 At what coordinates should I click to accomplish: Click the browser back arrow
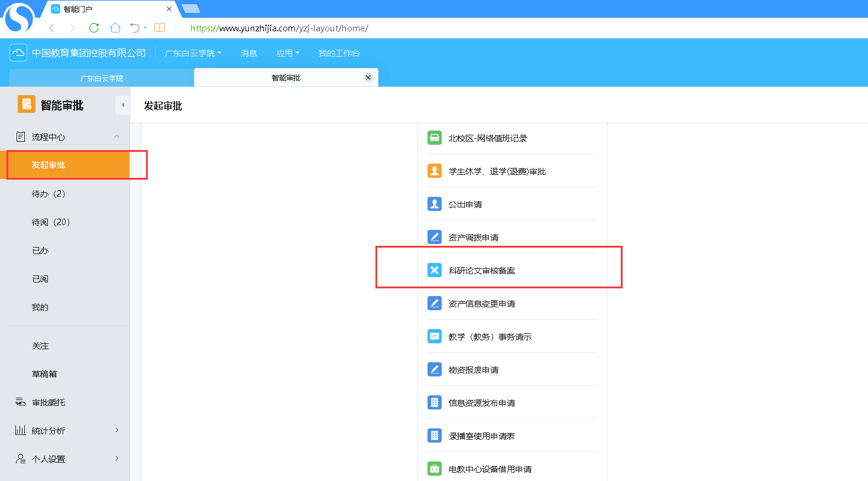point(51,28)
